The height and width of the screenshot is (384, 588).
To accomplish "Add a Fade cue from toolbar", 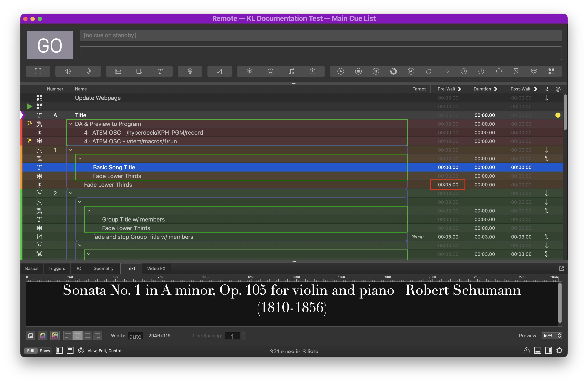I will (220, 71).
